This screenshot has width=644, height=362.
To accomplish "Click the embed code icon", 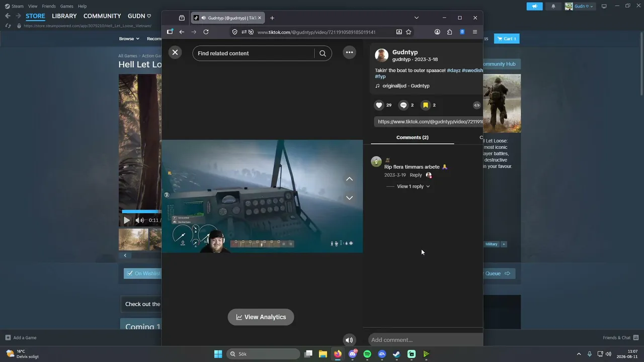I will pyautogui.click(x=476, y=105).
